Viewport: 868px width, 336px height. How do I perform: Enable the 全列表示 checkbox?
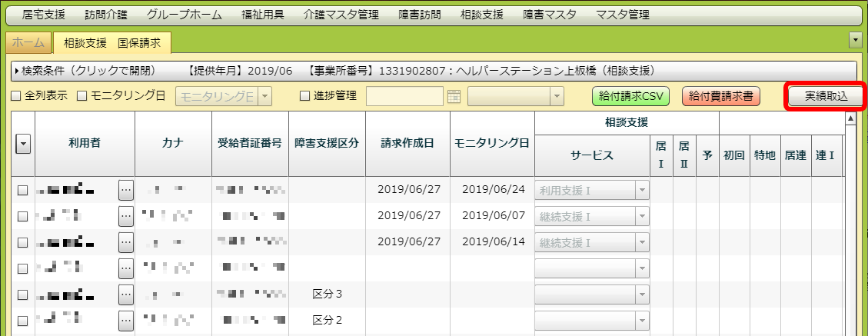[16, 96]
